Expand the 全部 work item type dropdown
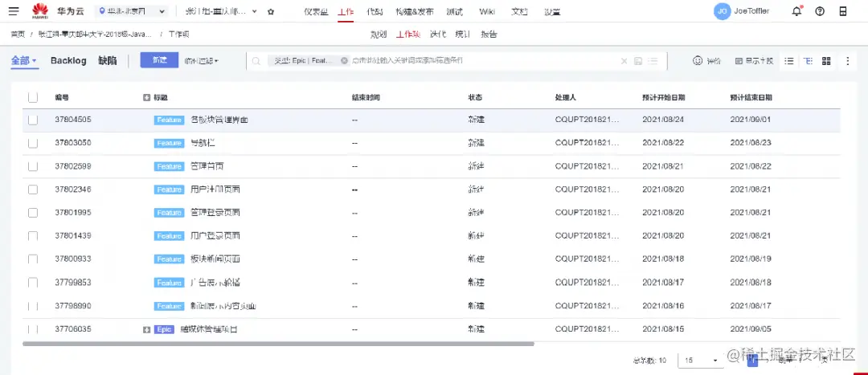The width and height of the screenshot is (868, 375). coord(24,61)
